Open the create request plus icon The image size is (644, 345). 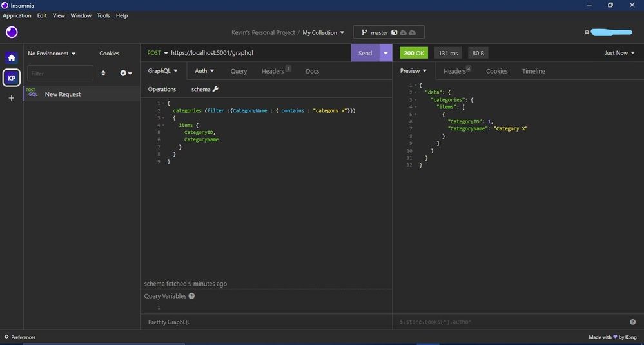[x=126, y=73]
